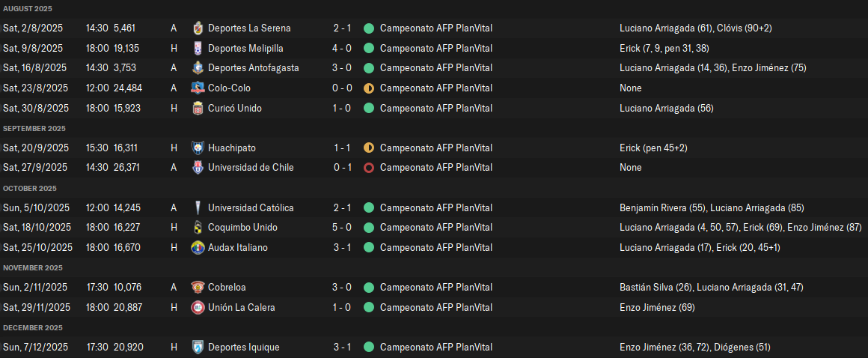Screen dimensions: 868x358
Task: Click the Deportes Melipilla club badge
Action: pos(198,48)
